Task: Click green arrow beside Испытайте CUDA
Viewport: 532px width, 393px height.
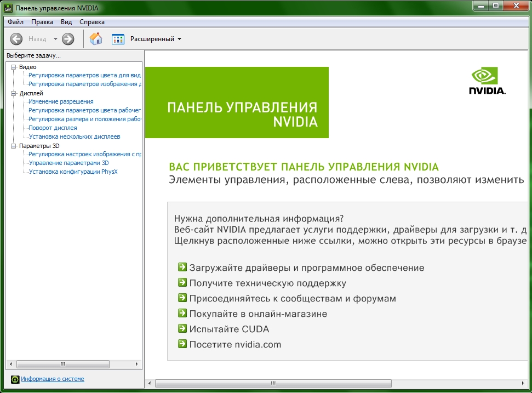Action: (x=182, y=329)
